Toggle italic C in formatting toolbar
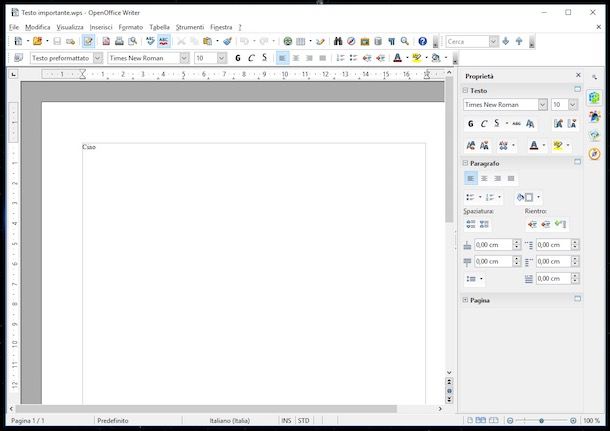The width and height of the screenshot is (610, 431). click(x=251, y=58)
